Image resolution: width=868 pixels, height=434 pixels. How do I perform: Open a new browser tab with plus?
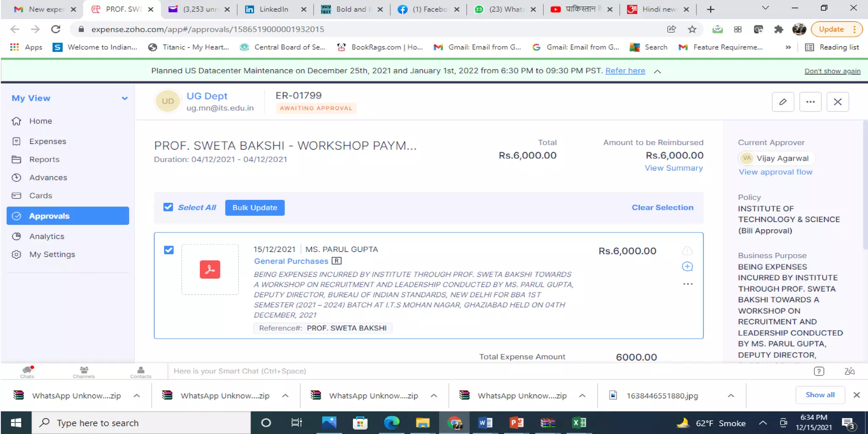[711, 9]
